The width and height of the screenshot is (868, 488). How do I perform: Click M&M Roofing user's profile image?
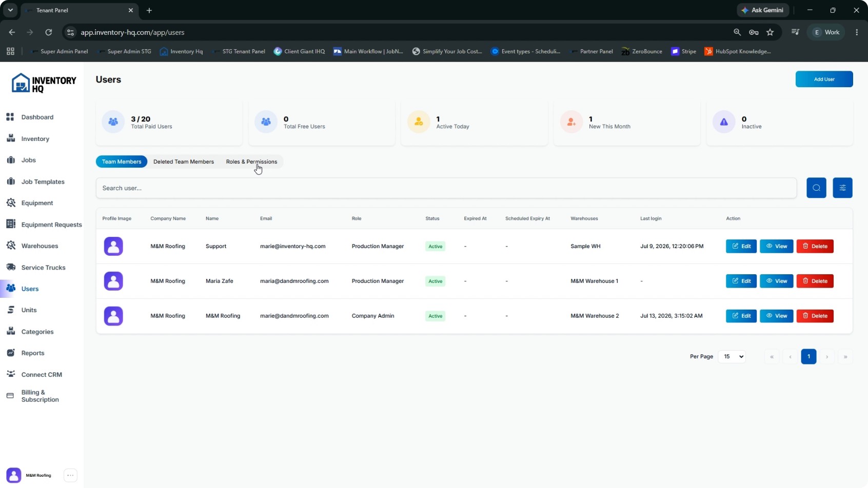point(113,316)
